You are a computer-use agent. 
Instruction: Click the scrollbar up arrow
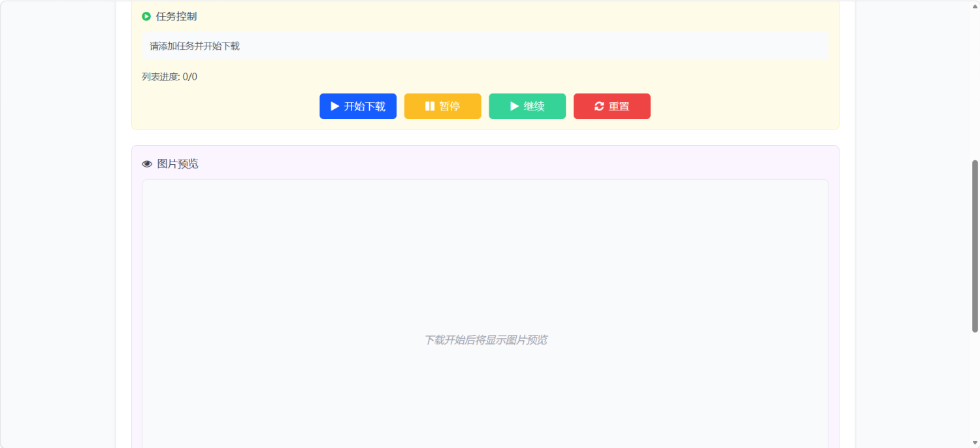(975, 5)
